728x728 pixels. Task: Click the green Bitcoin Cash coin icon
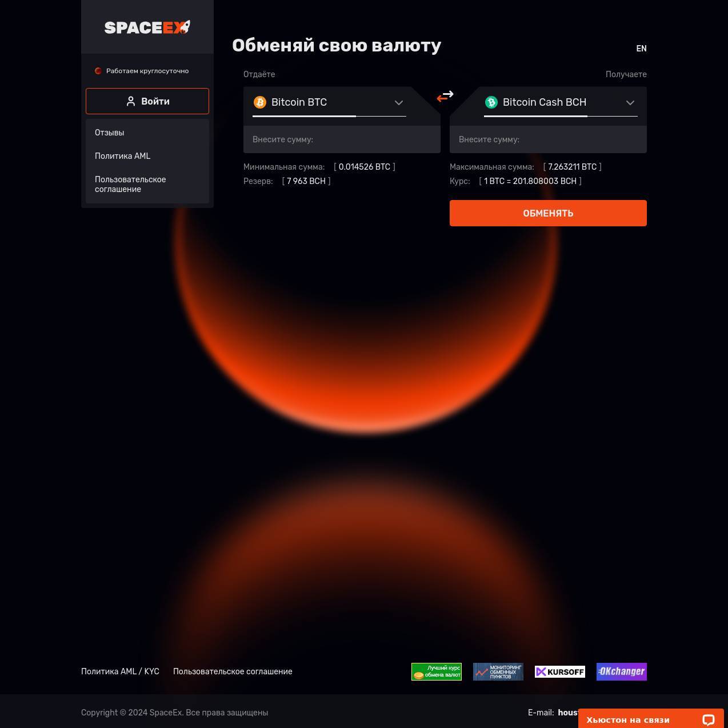(491, 102)
